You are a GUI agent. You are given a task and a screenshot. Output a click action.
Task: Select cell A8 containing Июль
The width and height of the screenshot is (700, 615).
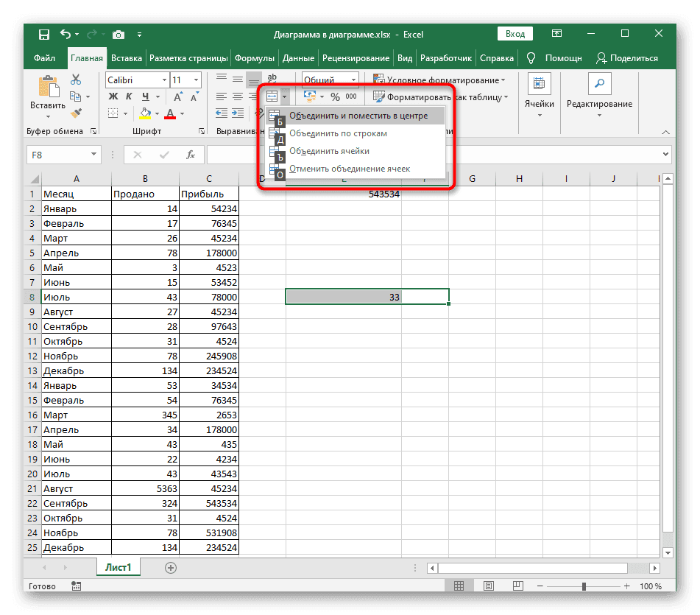click(x=76, y=297)
